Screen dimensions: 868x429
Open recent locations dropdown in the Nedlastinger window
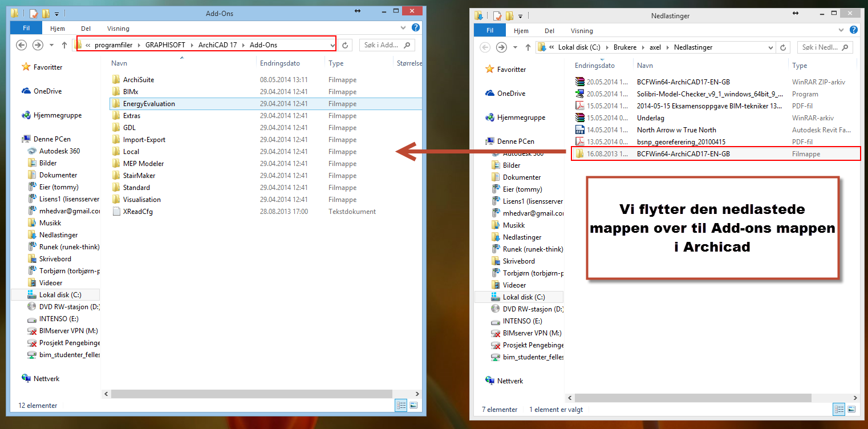[515, 47]
